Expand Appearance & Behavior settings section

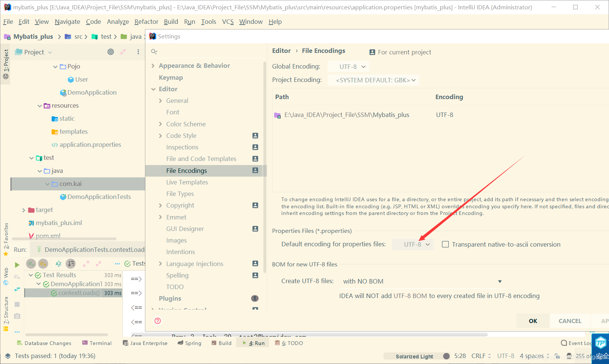point(153,66)
